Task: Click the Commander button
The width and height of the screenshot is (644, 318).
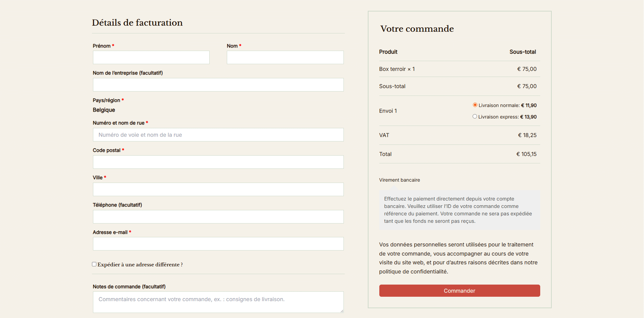Action: click(459, 291)
